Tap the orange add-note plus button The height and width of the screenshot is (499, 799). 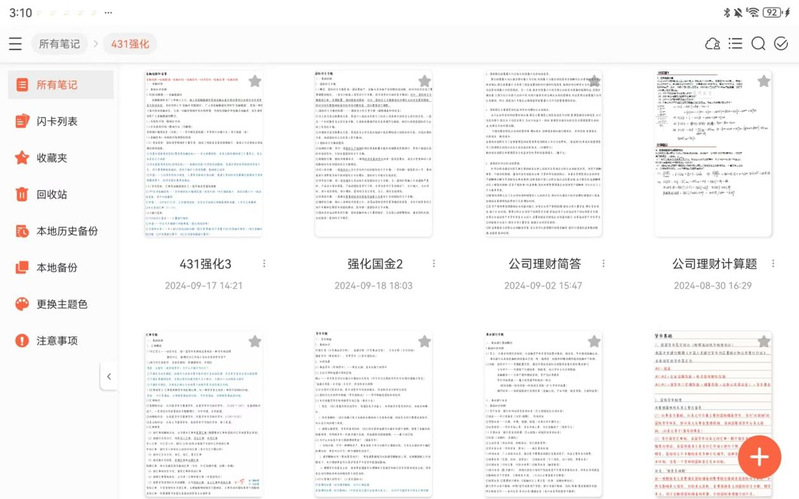point(759,457)
